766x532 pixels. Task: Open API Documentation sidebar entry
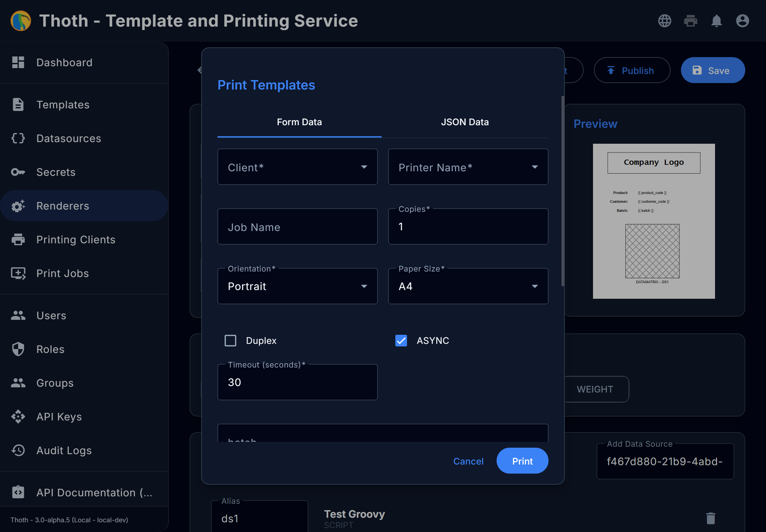pos(84,492)
